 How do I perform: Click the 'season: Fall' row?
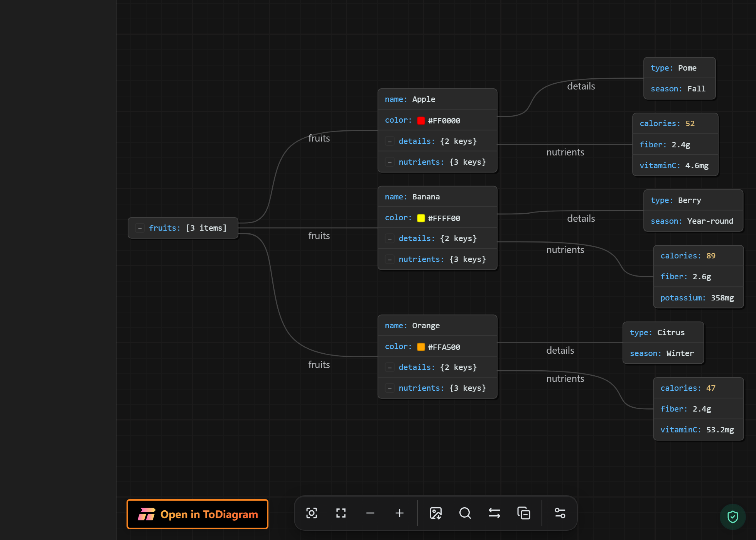click(680, 89)
